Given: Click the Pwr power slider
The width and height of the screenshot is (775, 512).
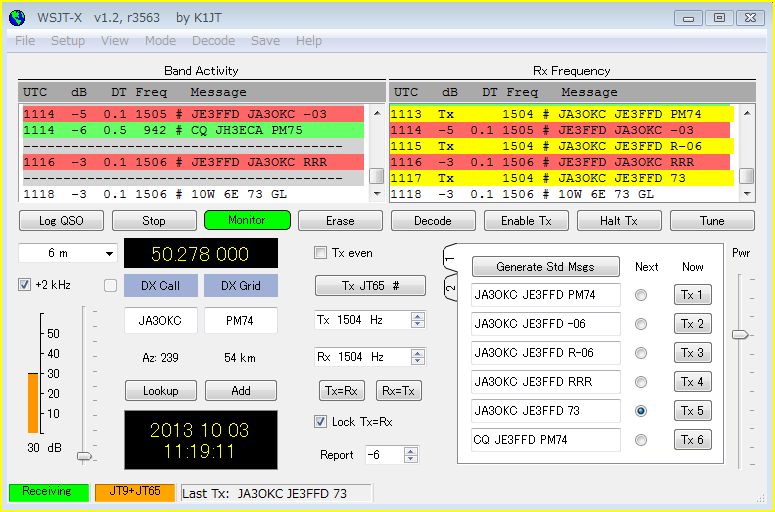Looking at the screenshot, I should point(740,335).
